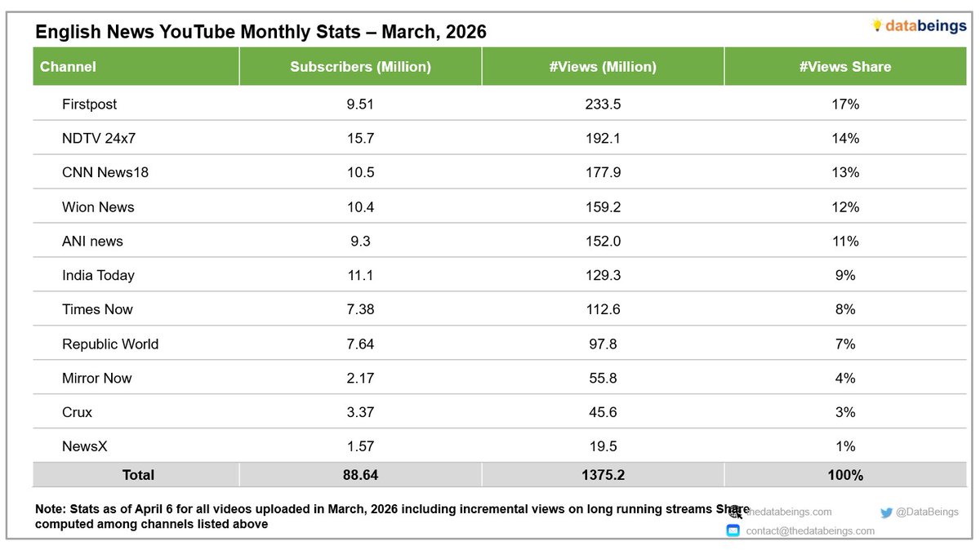This screenshot has width=980, height=550.
Task: Click Times Now views value 112.6
Action: click(603, 309)
